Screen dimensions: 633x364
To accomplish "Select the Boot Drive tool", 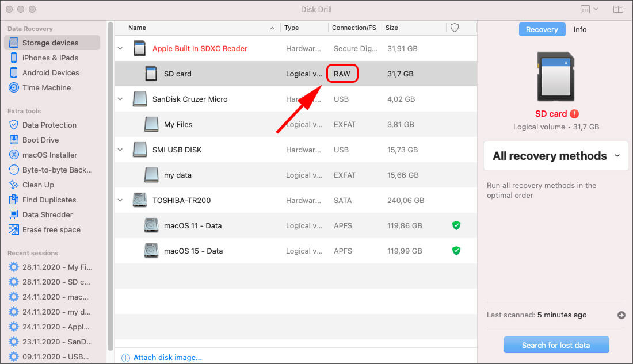I will point(40,140).
